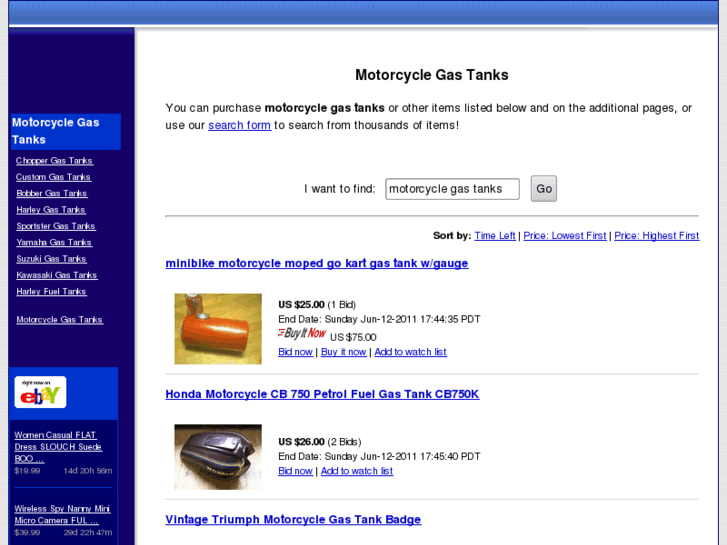
Task: Open Vintage Triumph Motorcycle Gas Tank Badge listing
Action: 293,519
